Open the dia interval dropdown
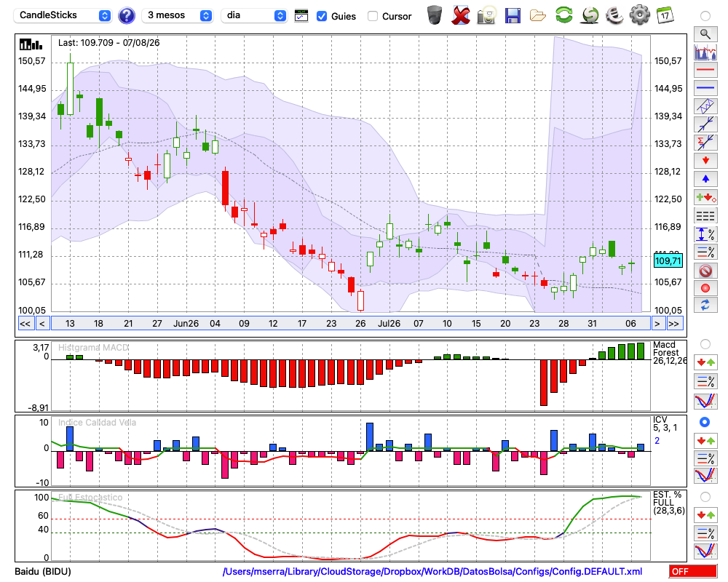Viewport: 728px width, 582px height. pyautogui.click(x=254, y=15)
